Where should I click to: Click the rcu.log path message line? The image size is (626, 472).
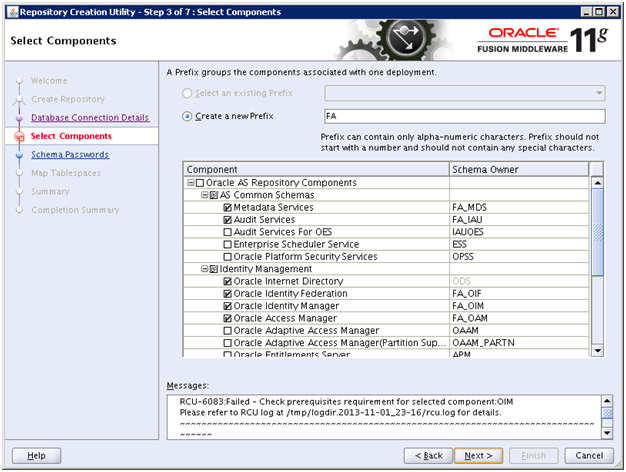click(x=340, y=413)
